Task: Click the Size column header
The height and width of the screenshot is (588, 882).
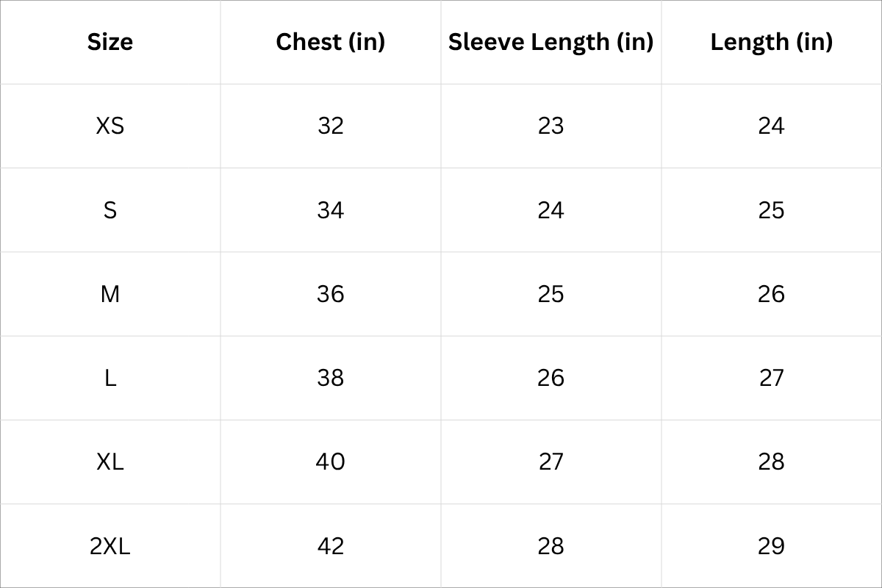Action: pyautogui.click(x=110, y=42)
